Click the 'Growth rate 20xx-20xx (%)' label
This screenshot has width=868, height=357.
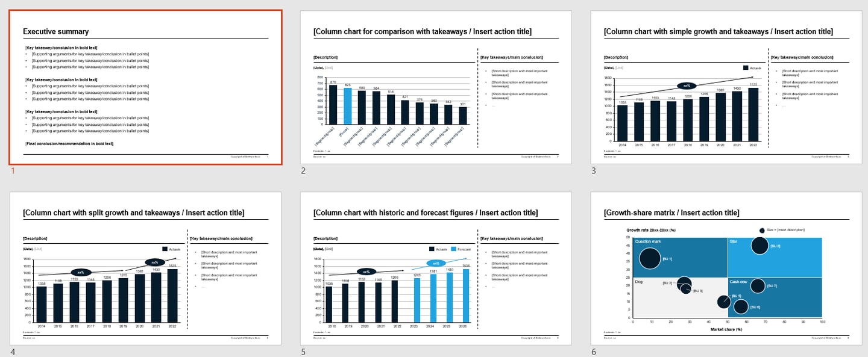[650, 230]
